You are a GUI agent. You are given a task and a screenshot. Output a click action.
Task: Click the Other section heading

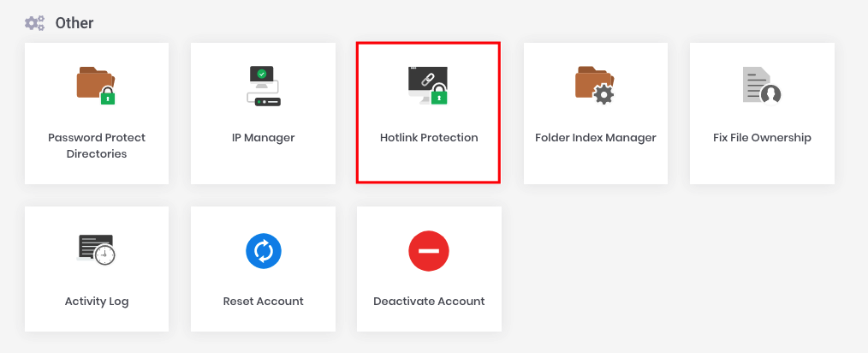pyautogui.click(x=74, y=23)
